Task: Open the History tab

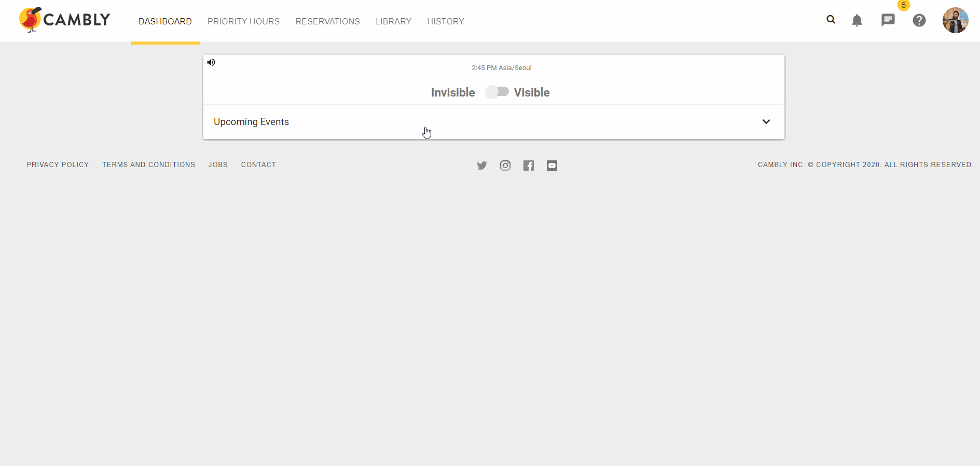Action: (x=446, y=21)
